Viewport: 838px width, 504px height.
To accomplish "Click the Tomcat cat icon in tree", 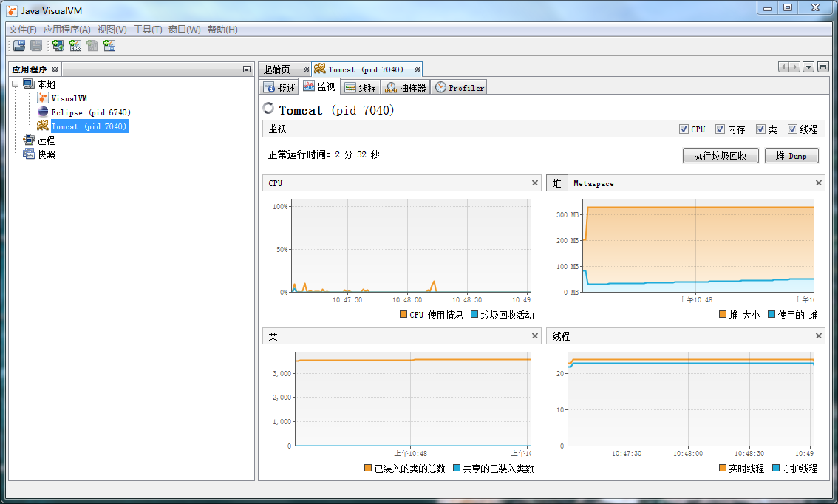I will [43, 126].
